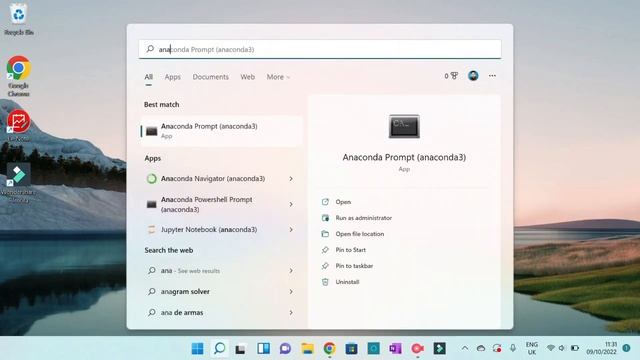Switch to the Documents search tab
Viewport: 640px width, 360px height.
click(x=211, y=77)
